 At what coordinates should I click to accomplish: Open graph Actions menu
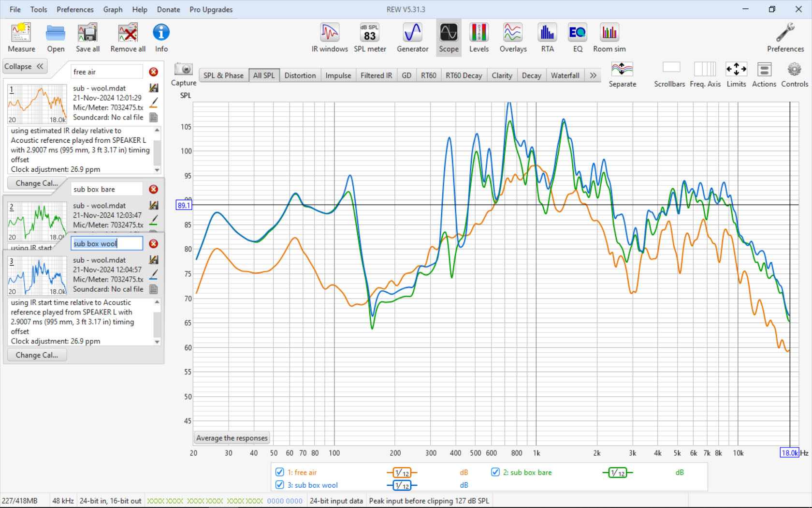click(x=764, y=75)
